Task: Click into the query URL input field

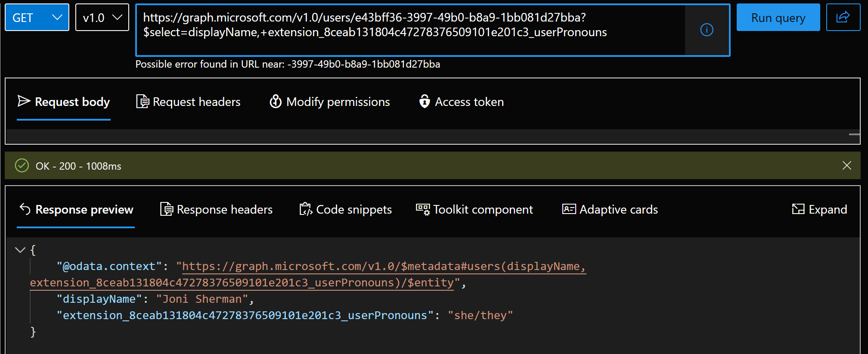Action: point(410,30)
